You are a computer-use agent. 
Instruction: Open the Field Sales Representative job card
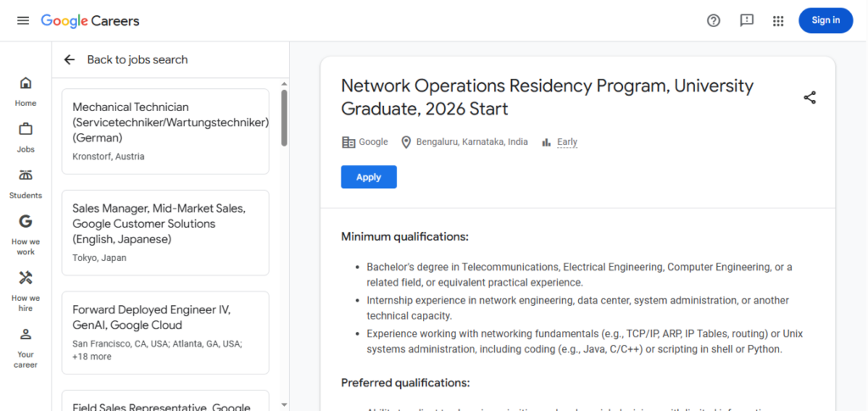(x=165, y=401)
